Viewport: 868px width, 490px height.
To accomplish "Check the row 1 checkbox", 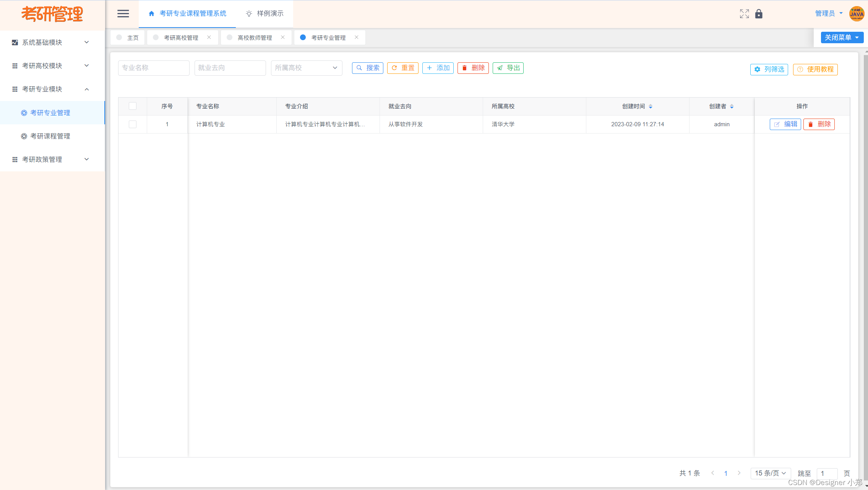I will [x=133, y=124].
